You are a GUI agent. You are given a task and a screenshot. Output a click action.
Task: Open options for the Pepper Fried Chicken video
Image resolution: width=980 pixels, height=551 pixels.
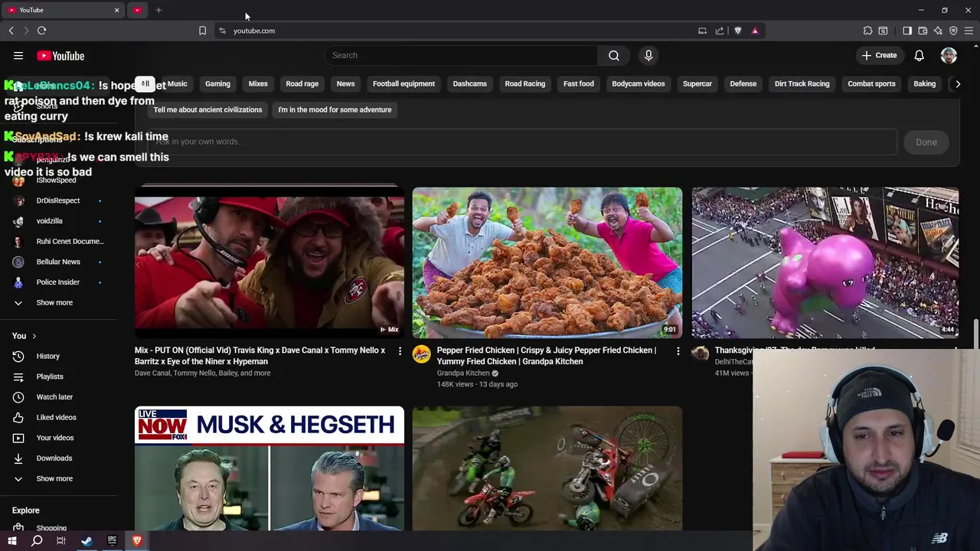[678, 350]
